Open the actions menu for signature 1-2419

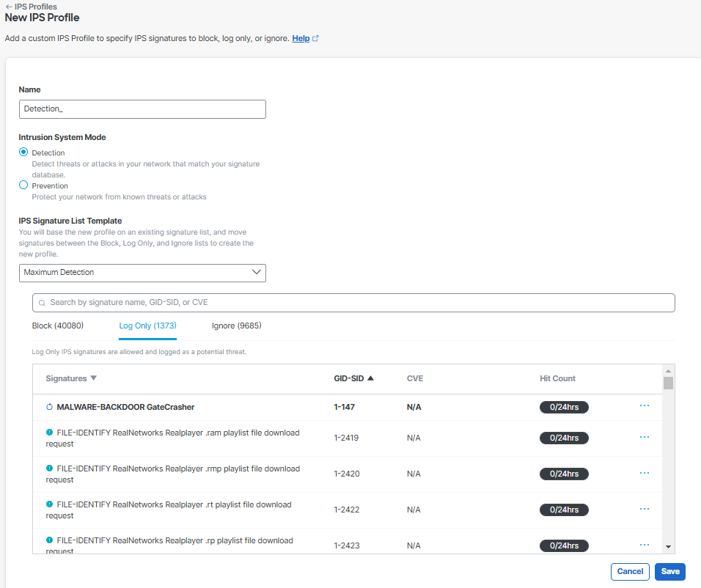[x=645, y=437]
